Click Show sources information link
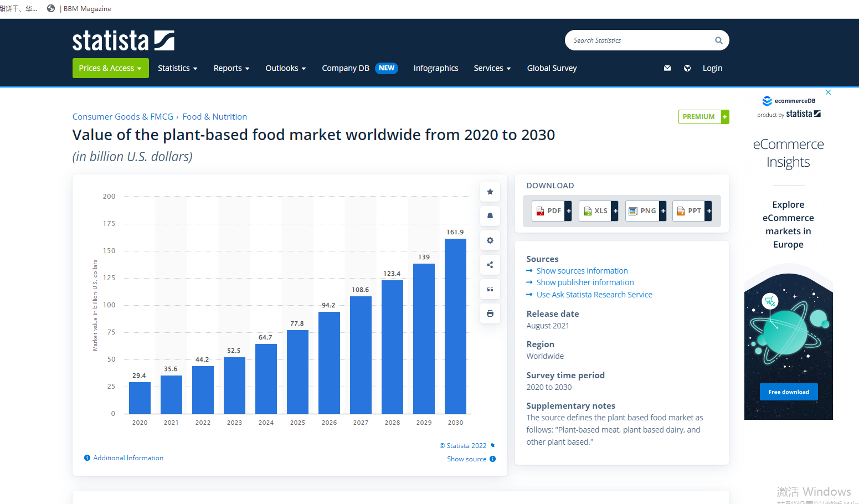 click(582, 271)
